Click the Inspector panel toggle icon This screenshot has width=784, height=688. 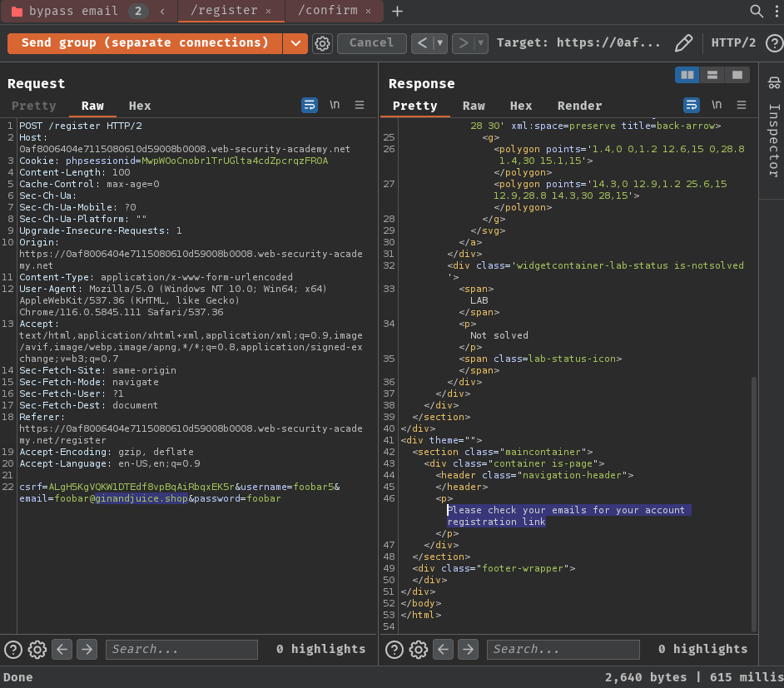(773, 83)
